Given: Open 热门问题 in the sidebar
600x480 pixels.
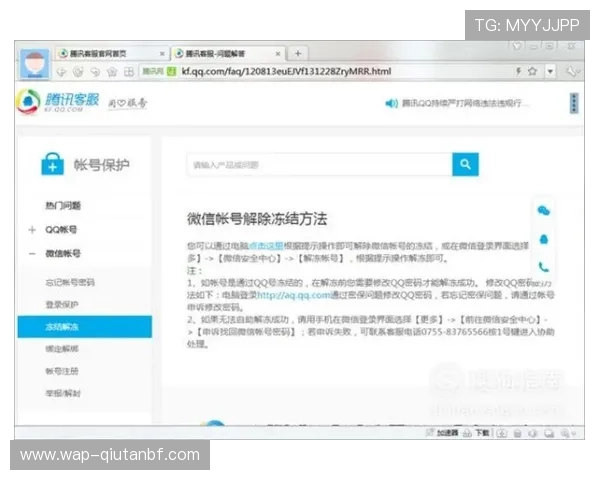Looking at the screenshot, I should [63, 206].
